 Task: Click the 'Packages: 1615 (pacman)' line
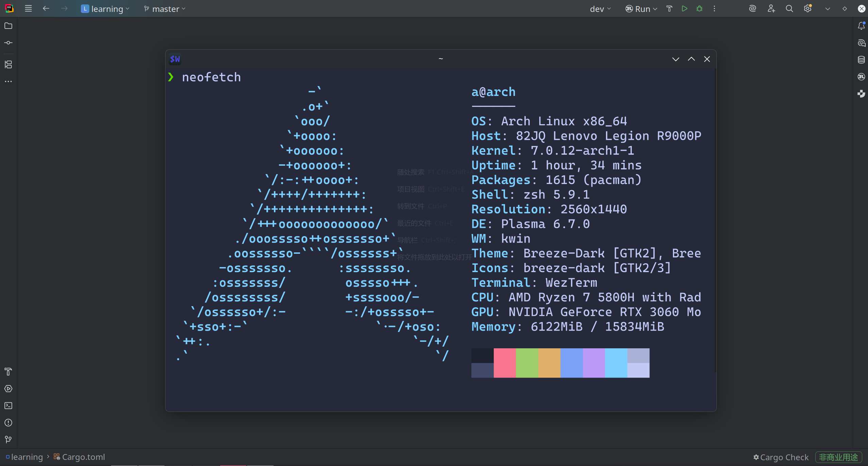(557, 180)
